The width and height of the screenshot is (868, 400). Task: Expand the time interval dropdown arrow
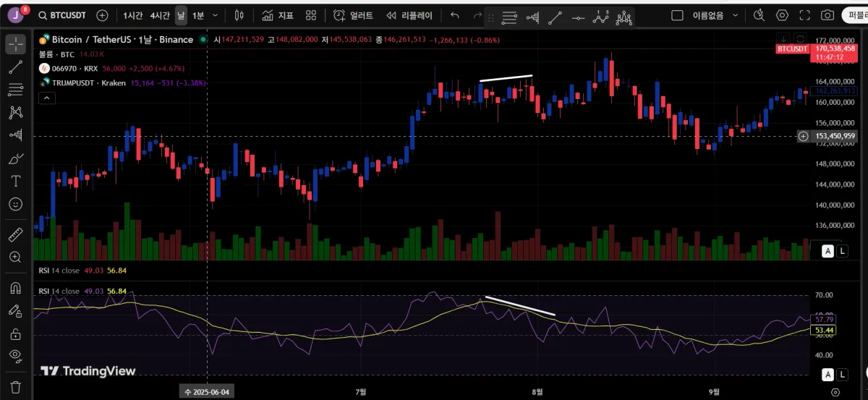click(x=216, y=15)
